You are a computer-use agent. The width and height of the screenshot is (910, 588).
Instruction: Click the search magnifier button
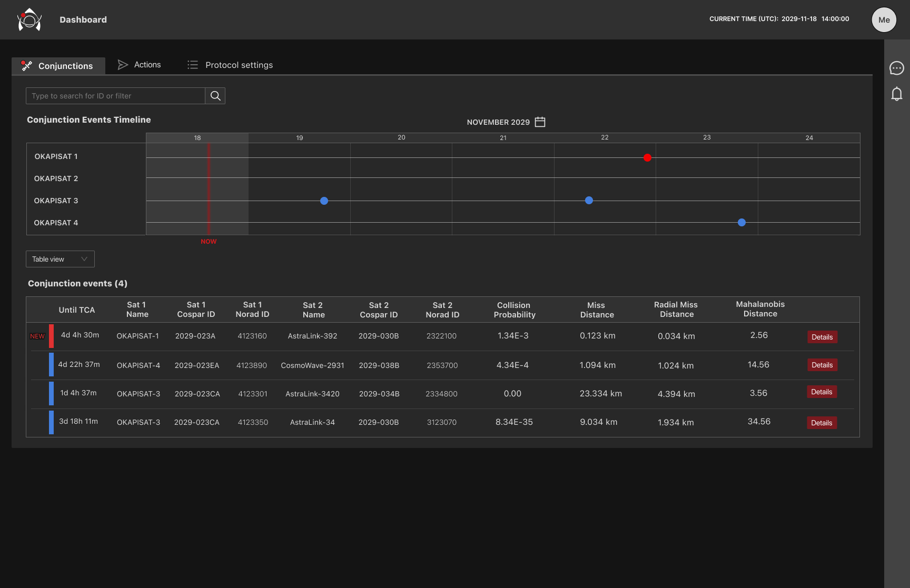[x=215, y=96]
